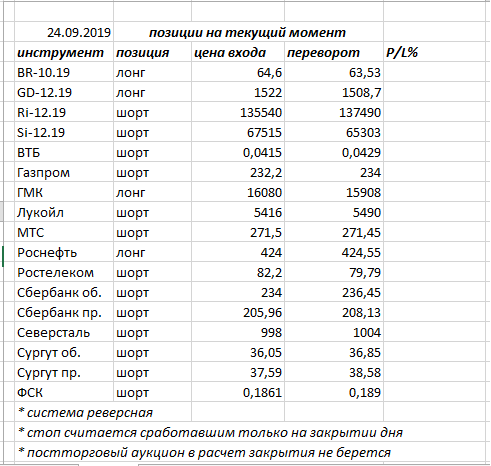Click Ростелеком entry price 82,2
Viewport: 491px width, 466px height.
pyautogui.click(x=238, y=272)
